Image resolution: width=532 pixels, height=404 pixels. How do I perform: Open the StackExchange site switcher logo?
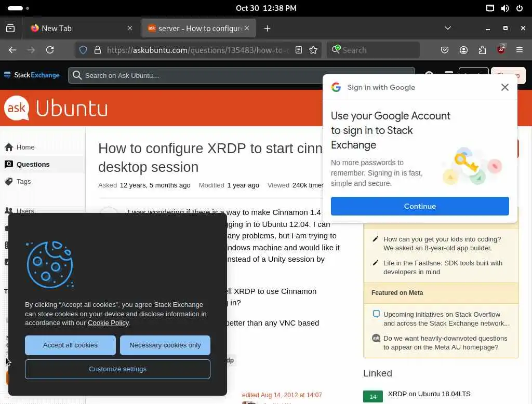coord(32,75)
